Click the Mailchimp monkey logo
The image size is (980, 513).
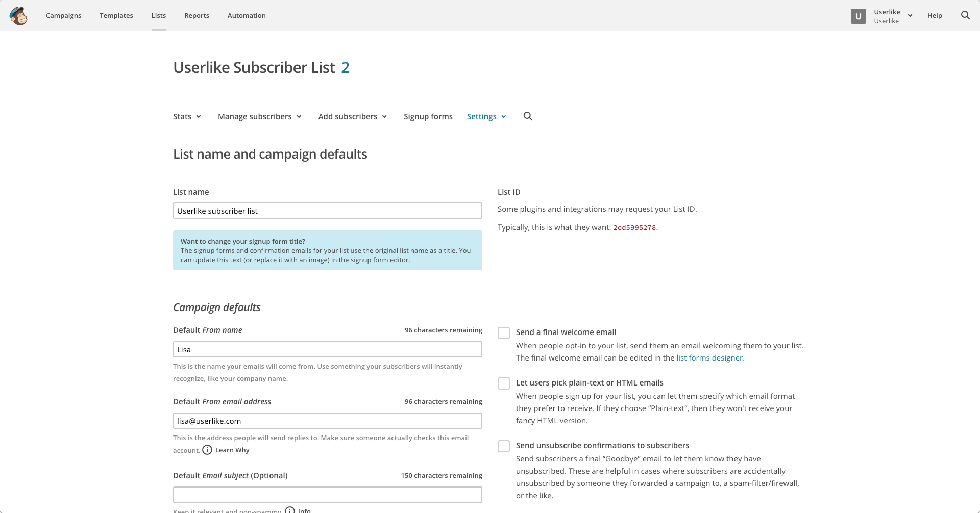tap(18, 16)
